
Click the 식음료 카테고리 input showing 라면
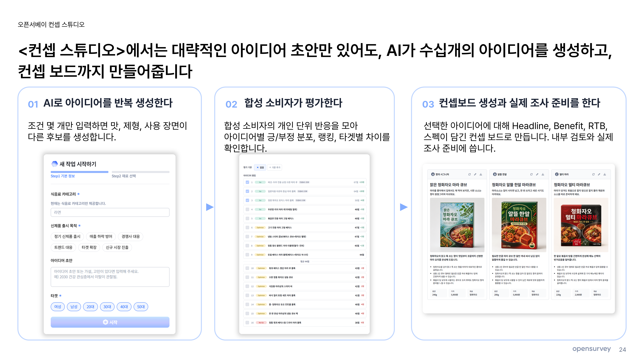pos(110,212)
